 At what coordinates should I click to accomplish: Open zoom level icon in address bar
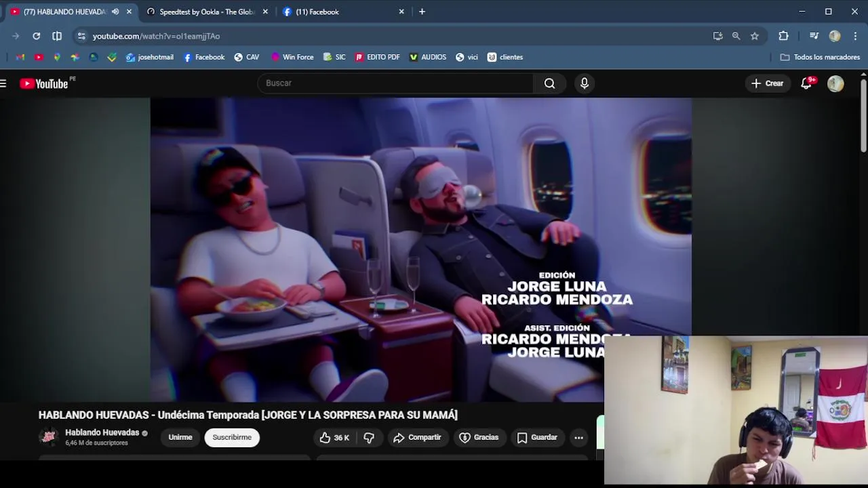[x=736, y=36]
